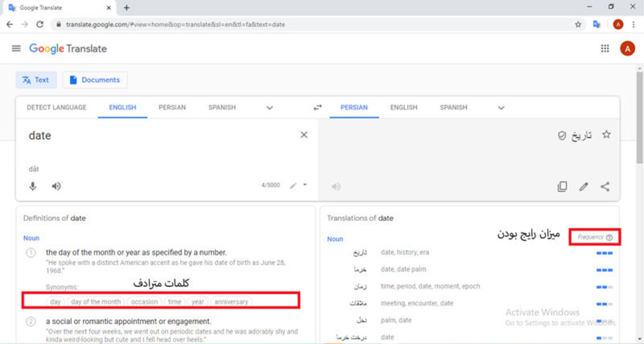
Task: Select the synonym chip 'anniversary'
Action: (x=231, y=302)
